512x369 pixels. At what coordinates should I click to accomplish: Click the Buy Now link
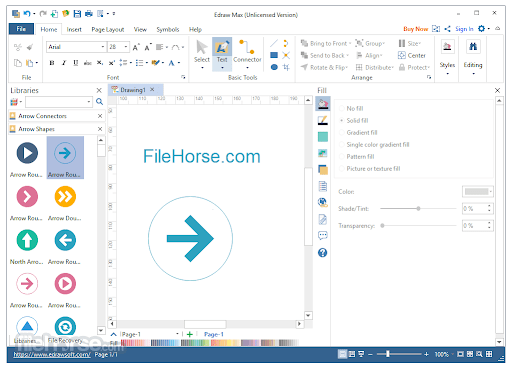[415, 29]
